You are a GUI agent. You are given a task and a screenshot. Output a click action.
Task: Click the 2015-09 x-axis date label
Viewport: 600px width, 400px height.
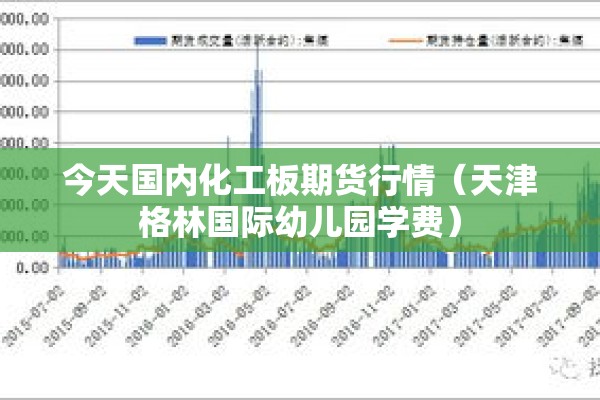(x=75, y=317)
